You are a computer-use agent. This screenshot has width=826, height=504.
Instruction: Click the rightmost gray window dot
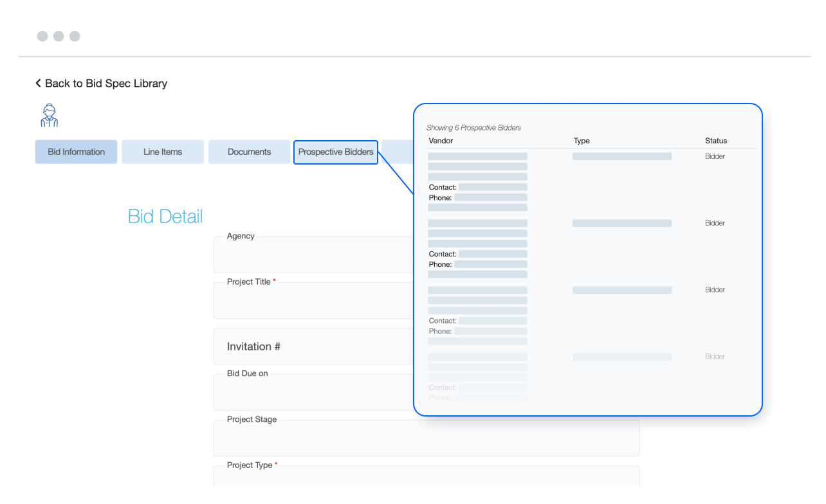(75, 36)
